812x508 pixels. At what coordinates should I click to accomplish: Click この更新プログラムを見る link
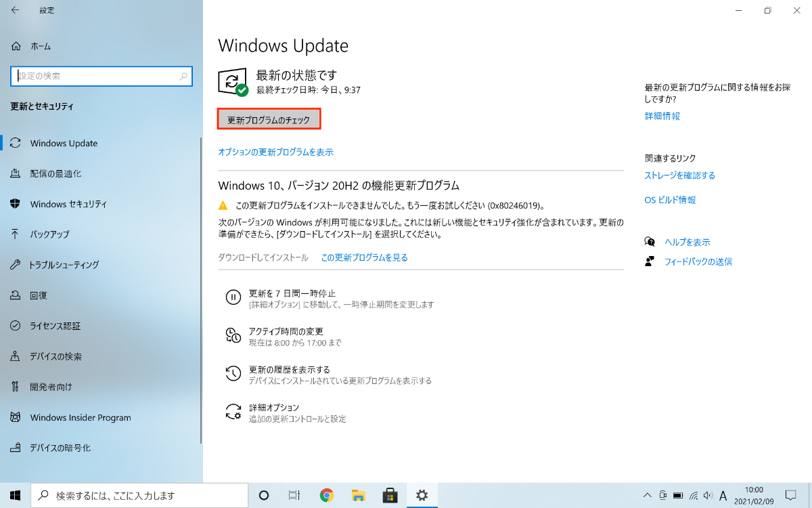click(364, 257)
